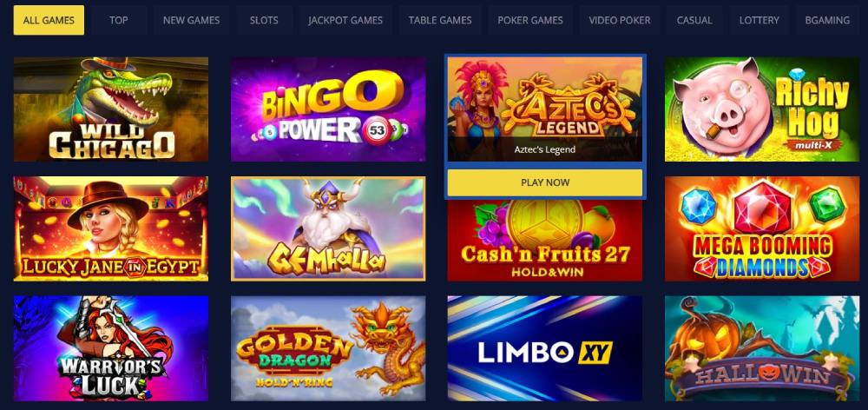The image size is (868, 410).
Task: Open the Golden Dragon Hold'n'Ring game
Action: (x=328, y=348)
